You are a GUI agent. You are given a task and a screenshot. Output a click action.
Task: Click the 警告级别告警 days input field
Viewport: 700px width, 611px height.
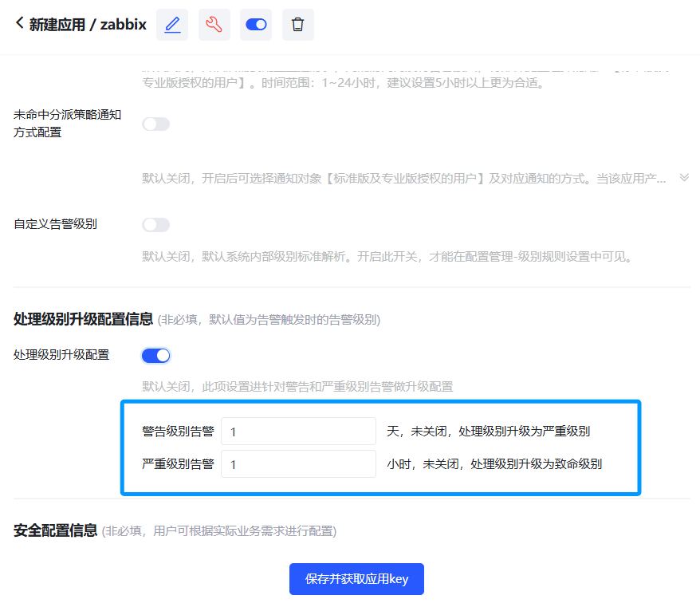[x=297, y=432]
